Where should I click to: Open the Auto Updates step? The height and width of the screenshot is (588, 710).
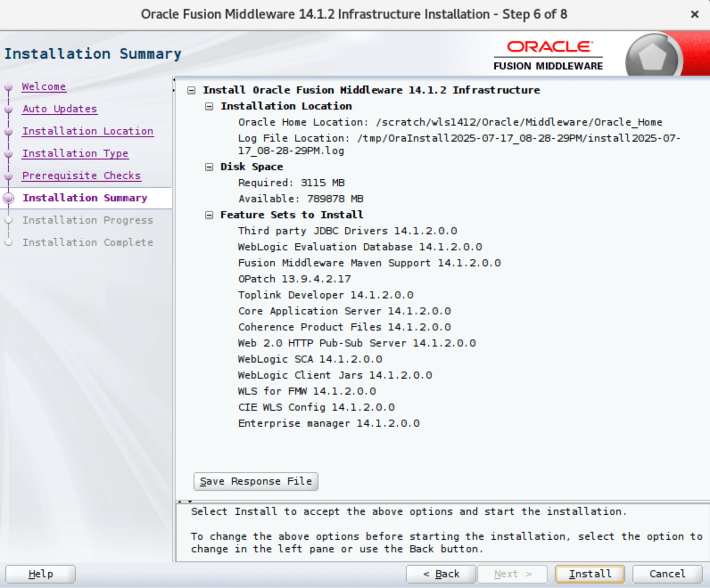tap(60, 109)
